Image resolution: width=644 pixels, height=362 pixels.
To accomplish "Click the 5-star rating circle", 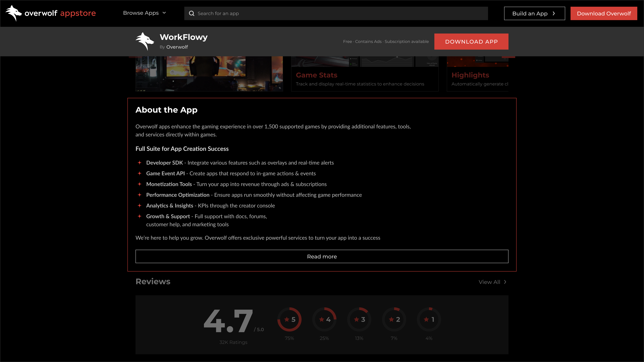I will tap(289, 319).
